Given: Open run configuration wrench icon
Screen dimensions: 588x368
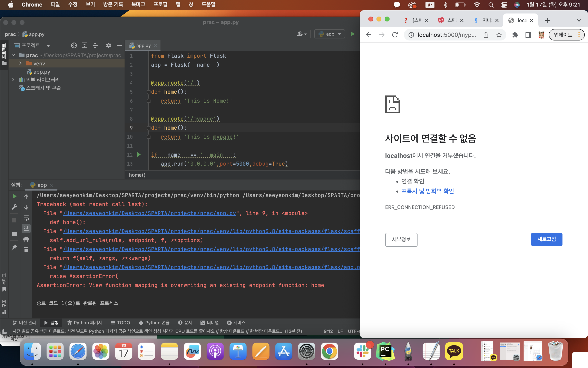Looking at the screenshot, I should pyautogui.click(x=14, y=207).
